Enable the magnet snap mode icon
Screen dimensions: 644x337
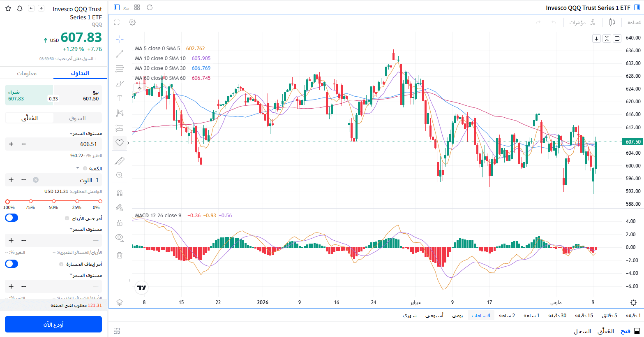click(x=120, y=193)
